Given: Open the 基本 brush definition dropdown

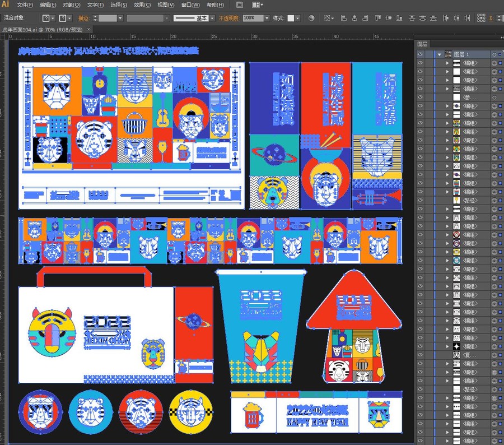Looking at the screenshot, I should tap(212, 18).
